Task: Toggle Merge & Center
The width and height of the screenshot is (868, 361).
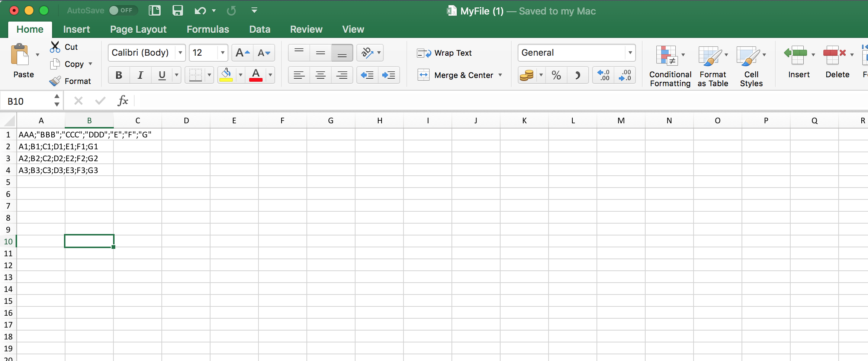Action: [x=460, y=75]
